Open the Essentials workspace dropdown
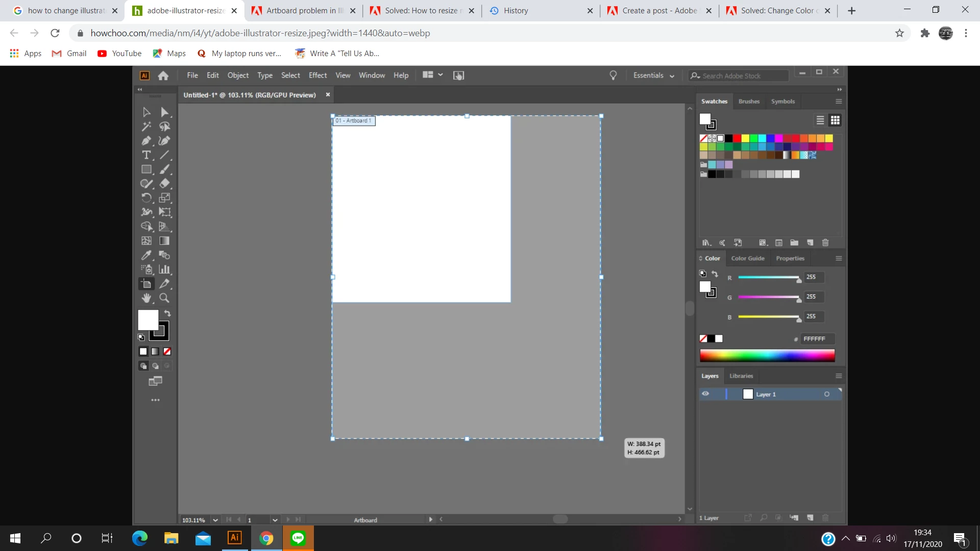The image size is (980, 551). coord(653,76)
